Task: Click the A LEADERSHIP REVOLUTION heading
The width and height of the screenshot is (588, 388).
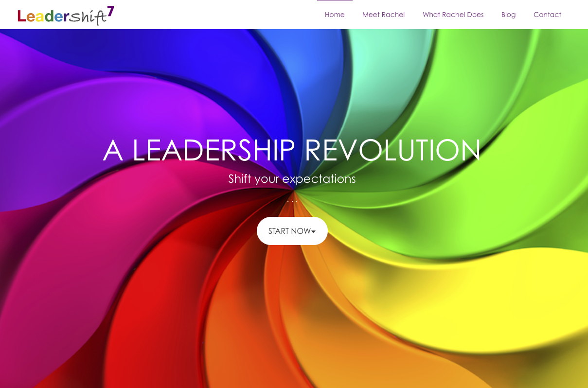Action: (x=292, y=150)
